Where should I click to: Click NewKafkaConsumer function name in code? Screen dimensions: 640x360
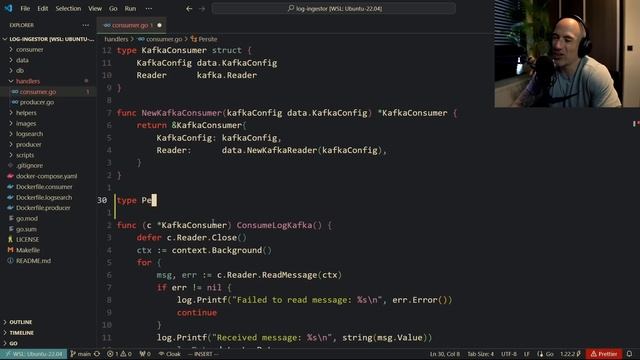coord(181,113)
